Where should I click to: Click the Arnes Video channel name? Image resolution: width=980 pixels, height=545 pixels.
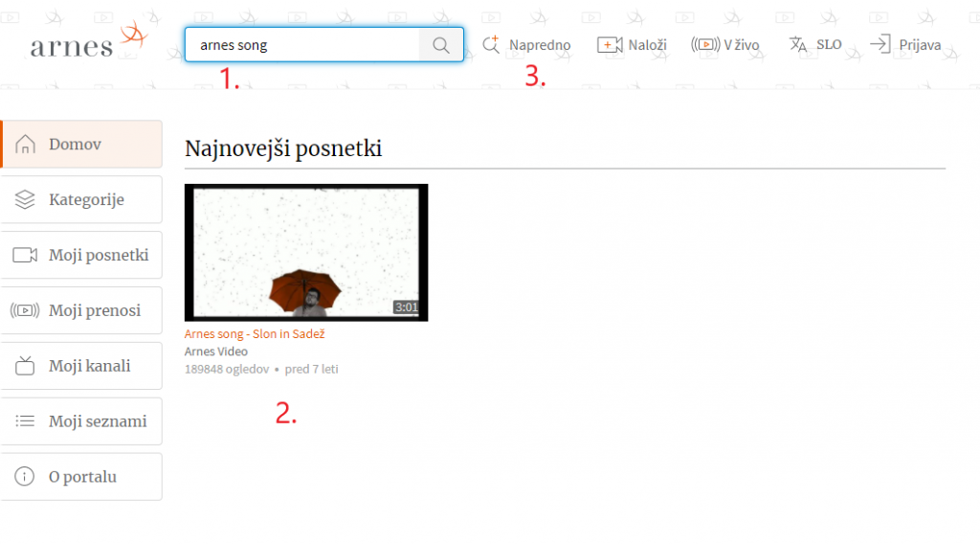(215, 352)
